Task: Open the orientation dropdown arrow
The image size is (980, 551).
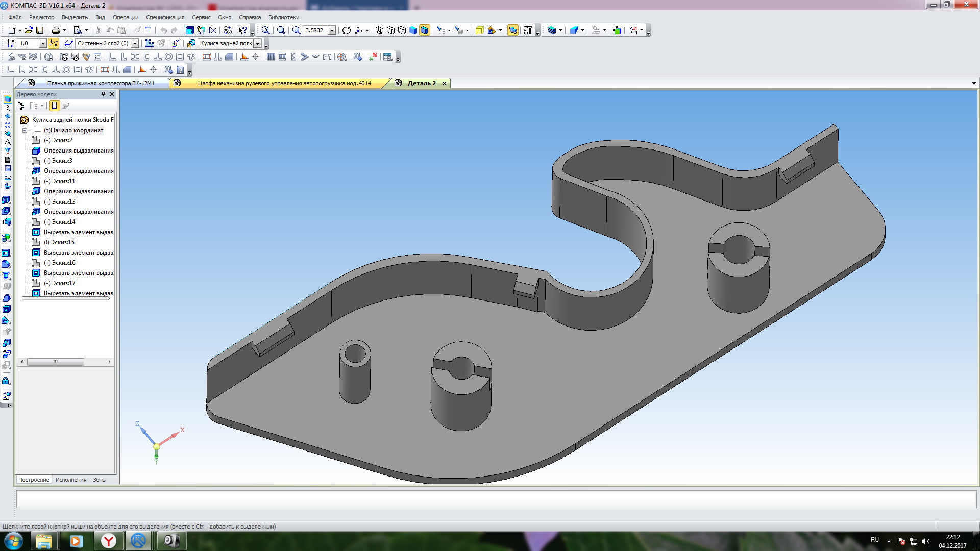Action: [367, 30]
